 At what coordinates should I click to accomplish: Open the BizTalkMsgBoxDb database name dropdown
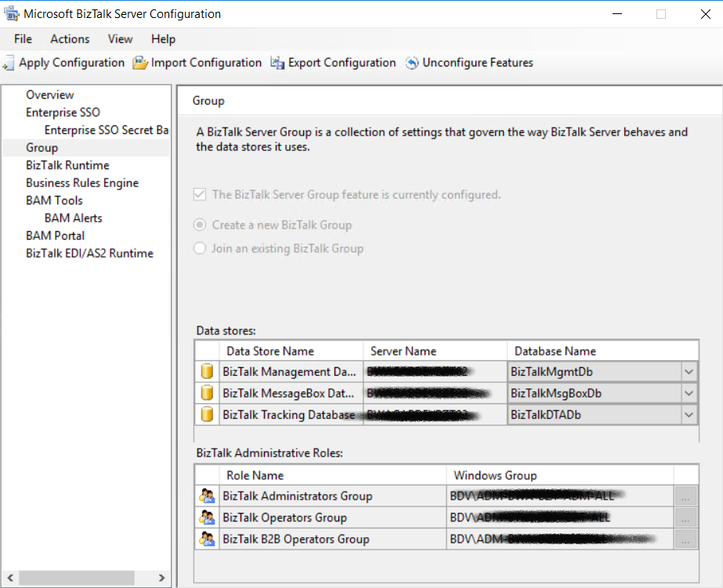(690, 392)
